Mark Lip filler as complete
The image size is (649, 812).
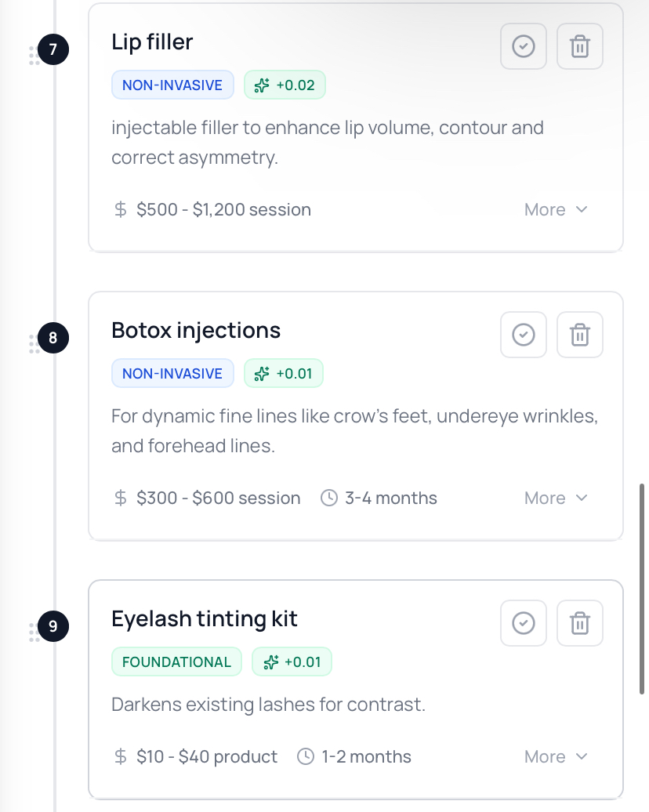(523, 47)
